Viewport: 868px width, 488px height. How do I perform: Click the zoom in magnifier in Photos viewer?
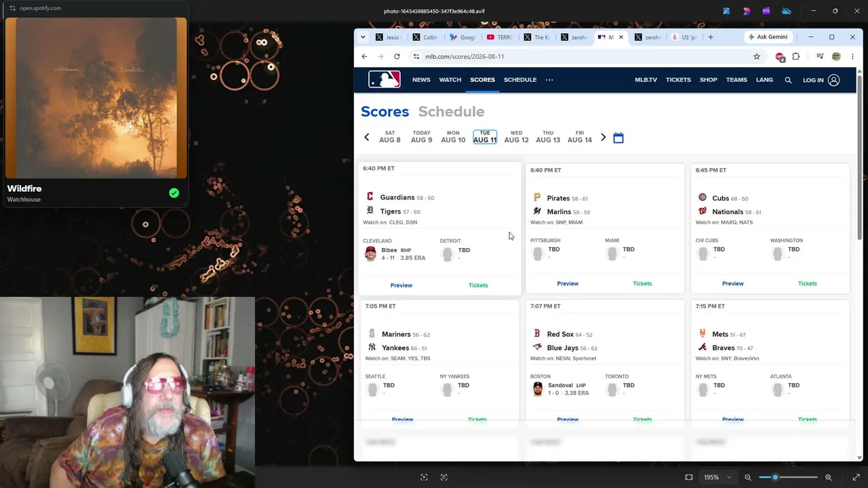[828, 477]
